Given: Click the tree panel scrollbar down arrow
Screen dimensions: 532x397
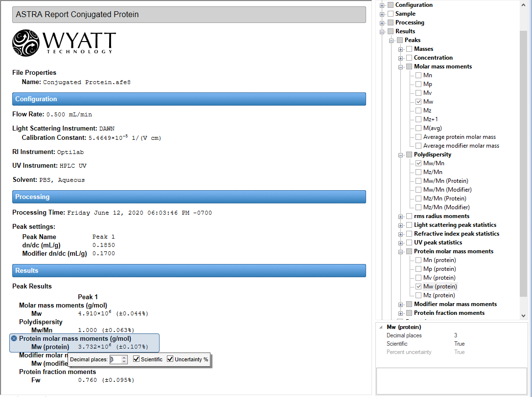Looking at the screenshot, I should click(523, 316).
